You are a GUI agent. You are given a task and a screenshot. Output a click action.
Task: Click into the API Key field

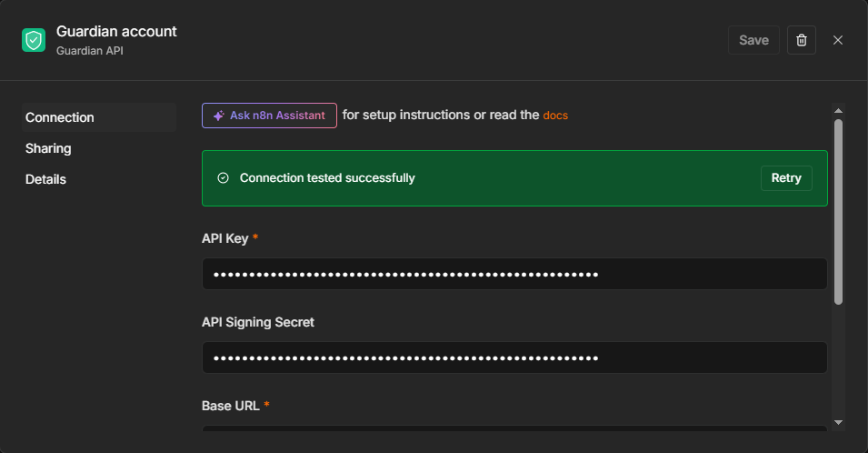514,274
